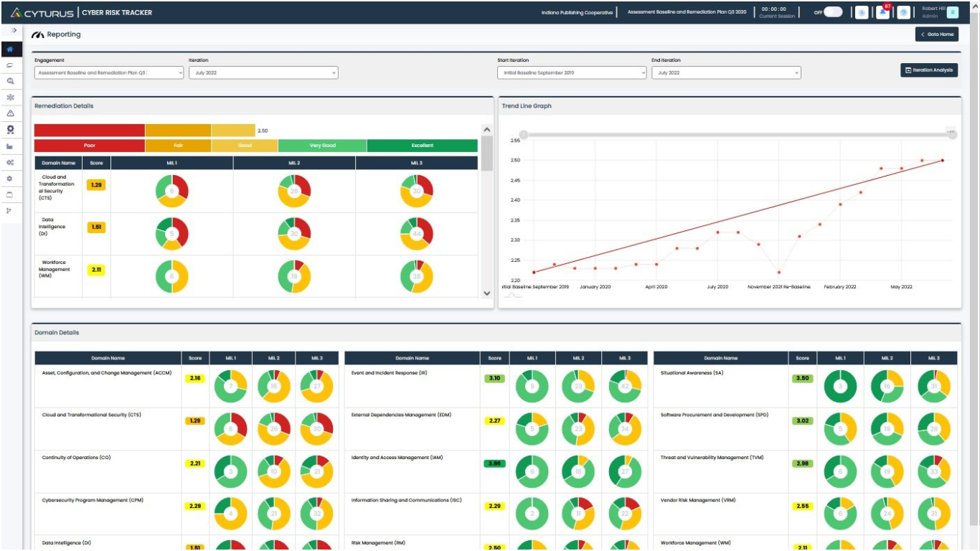The width and height of the screenshot is (980, 551).
Task: Open the help question mark icon
Action: pyautogui.click(x=903, y=13)
